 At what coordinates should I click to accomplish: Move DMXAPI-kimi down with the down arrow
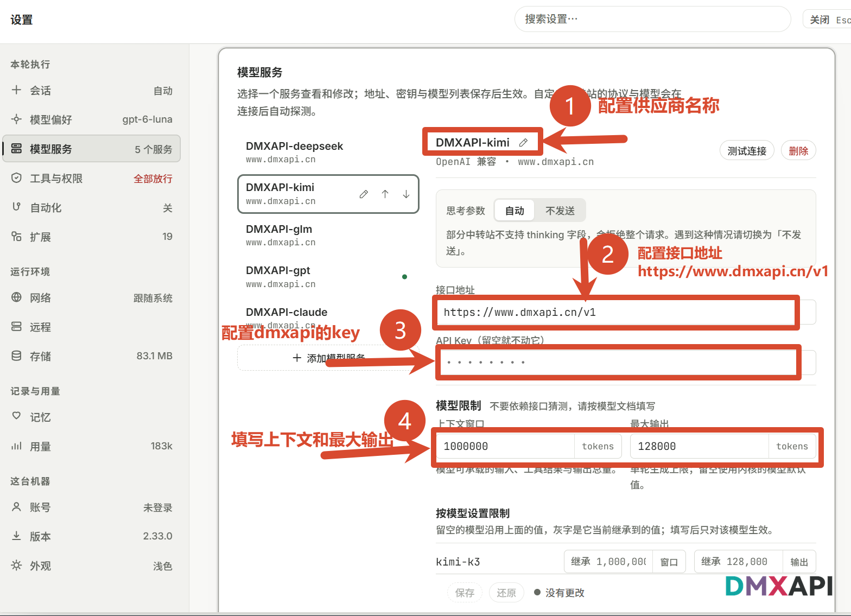point(406,194)
